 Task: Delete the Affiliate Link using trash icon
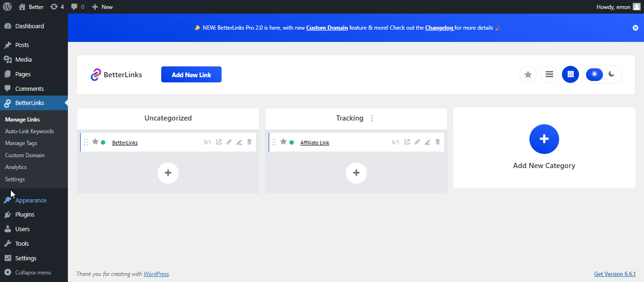438,141
